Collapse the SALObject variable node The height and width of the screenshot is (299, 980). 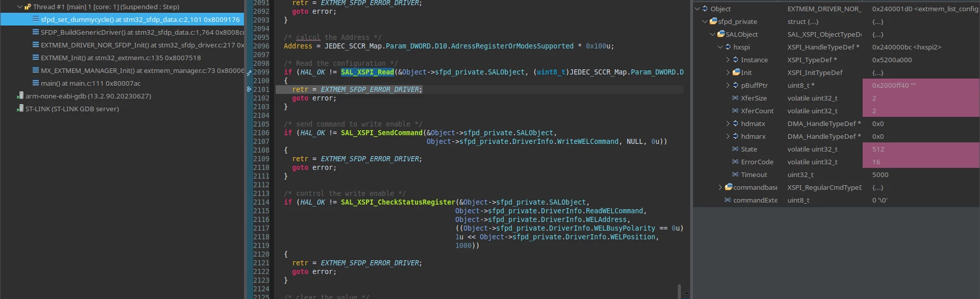tap(713, 34)
